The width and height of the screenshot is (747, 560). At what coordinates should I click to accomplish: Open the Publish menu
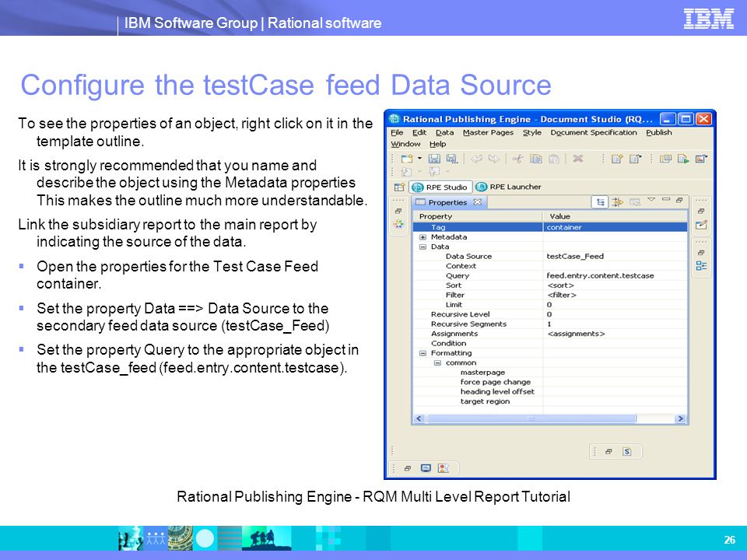(x=659, y=132)
